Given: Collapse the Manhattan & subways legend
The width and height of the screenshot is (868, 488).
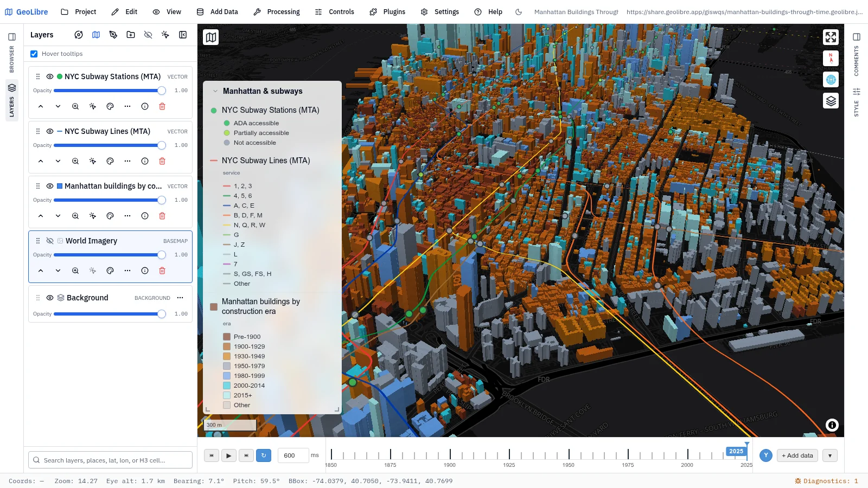Looking at the screenshot, I should [x=215, y=91].
